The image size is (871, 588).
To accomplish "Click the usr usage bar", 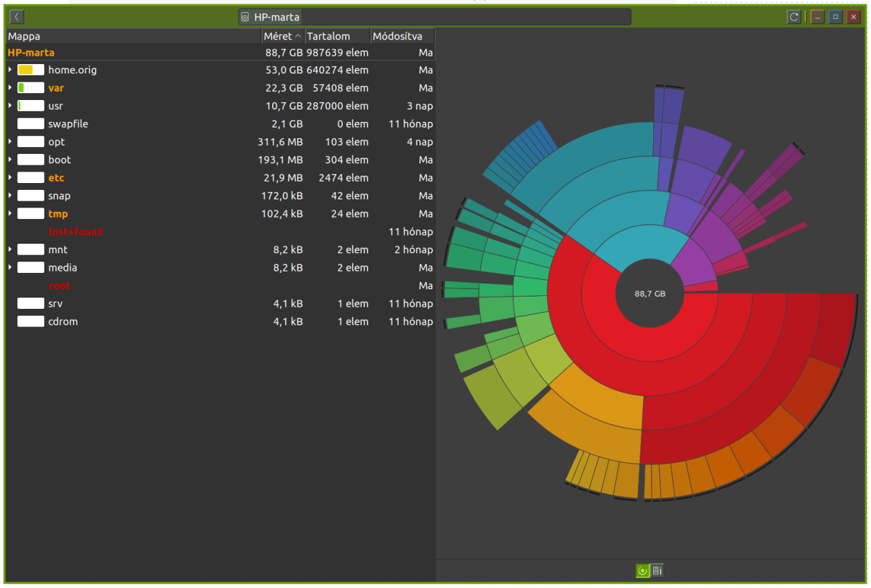I will click(31, 106).
